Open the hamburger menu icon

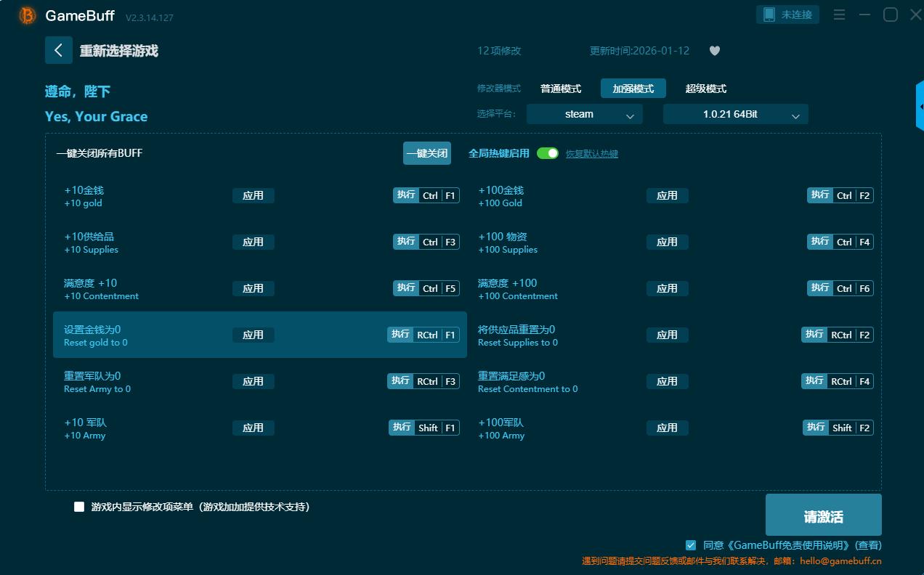tap(839, 15)
